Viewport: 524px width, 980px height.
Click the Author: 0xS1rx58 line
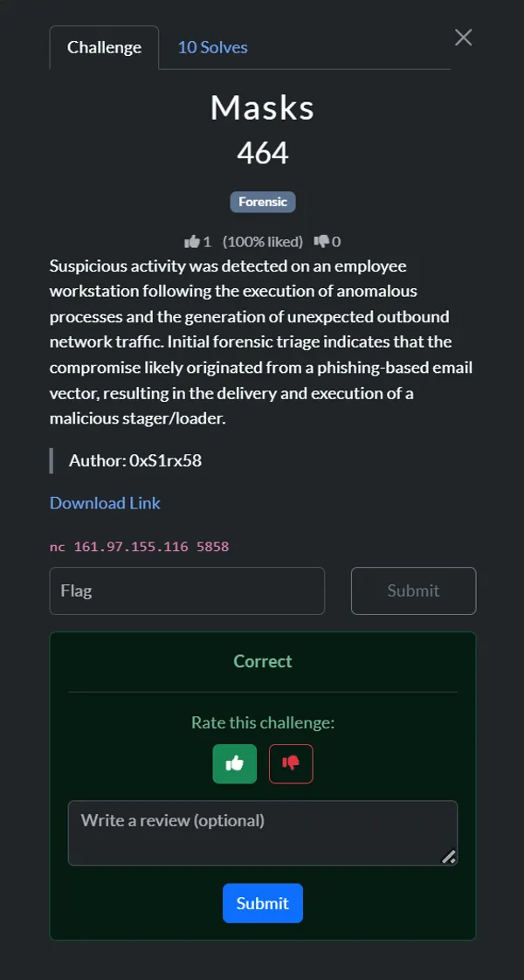135,460
